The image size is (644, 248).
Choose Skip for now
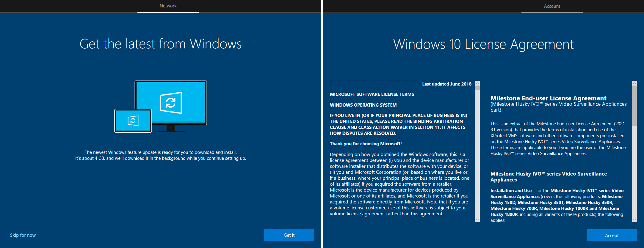pos(23,235)
